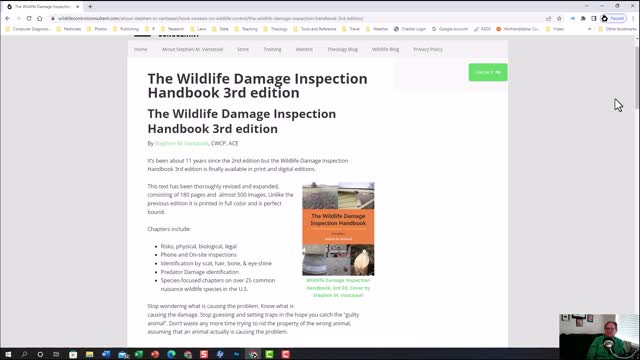Launch Excel from the taskbar
640x360 pixels.
pyautogui.click(x=139, y=354)
